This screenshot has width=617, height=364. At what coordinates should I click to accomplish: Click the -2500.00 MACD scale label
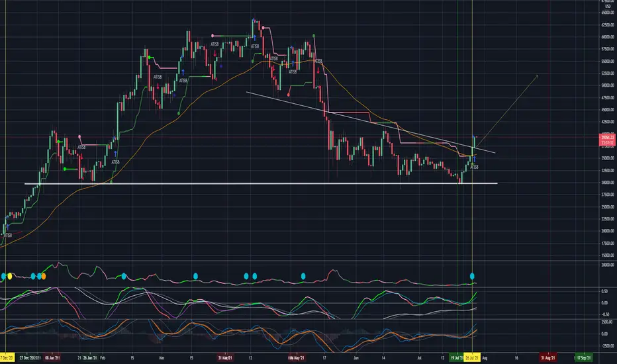(x=607, y=346)
